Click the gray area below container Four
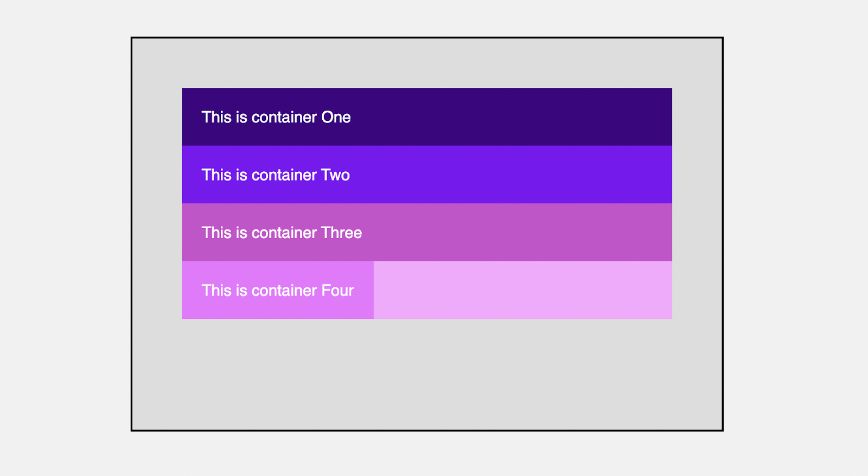Screen dimensions: 868x476 point(427,374)
